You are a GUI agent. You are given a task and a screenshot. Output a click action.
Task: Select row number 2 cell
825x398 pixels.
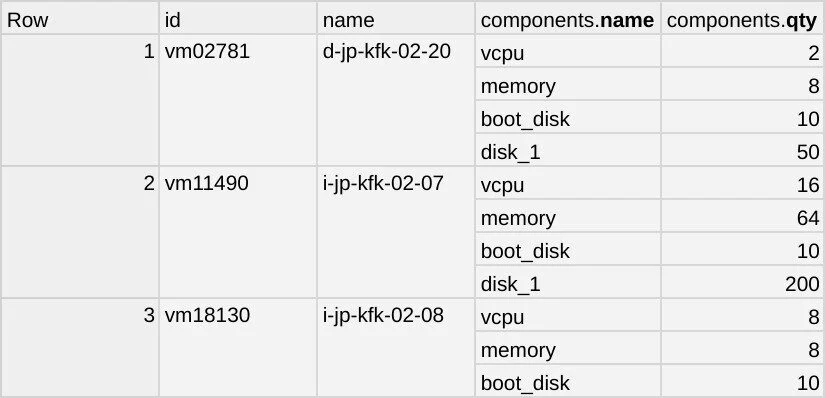pyautogui.click(x=79, y=232)
